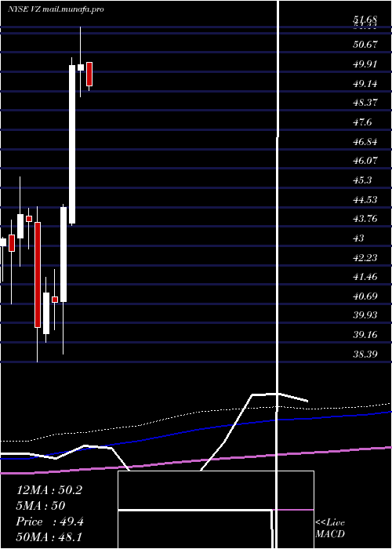Click the 40.69 price axis label
This screenshot has height=549, width=392.
365,296
